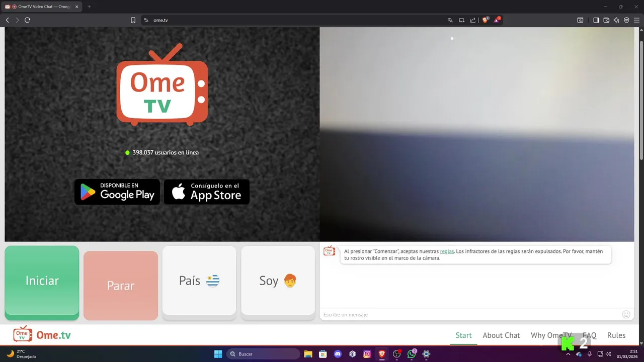Image resolution: width=644 pixels, height=362 pixels.
Task: Open the País country selector
Action: click(199, 281)
